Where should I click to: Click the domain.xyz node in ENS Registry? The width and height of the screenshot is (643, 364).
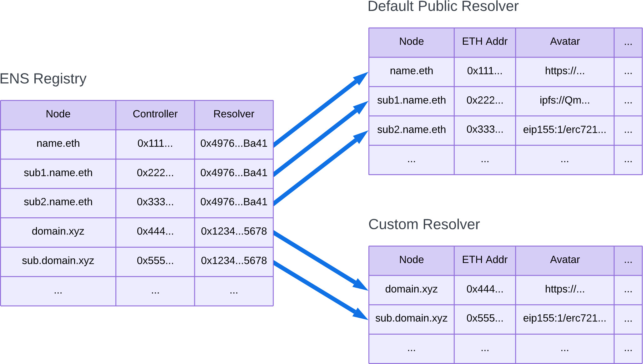pos(58,231)
